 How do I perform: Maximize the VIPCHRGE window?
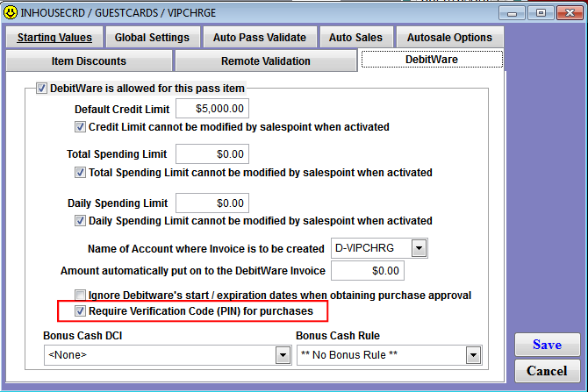(541, 13)
